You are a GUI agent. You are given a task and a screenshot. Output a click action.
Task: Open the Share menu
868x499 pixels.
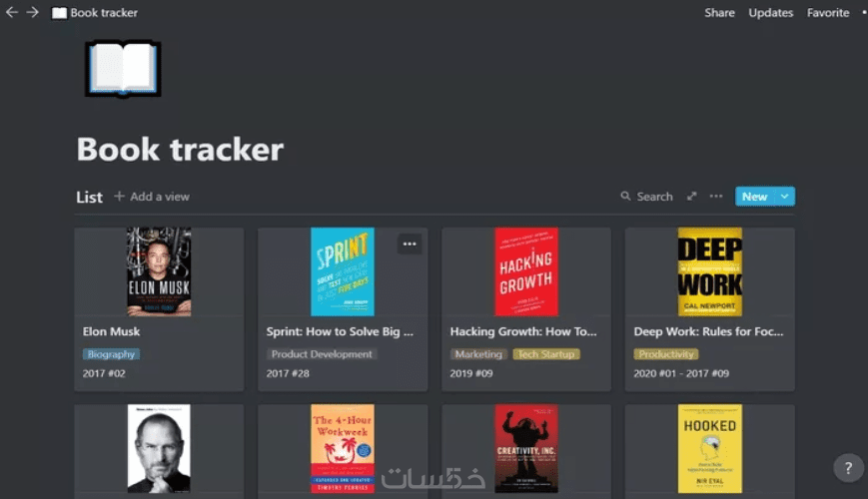pyautogui.click(x=719, y=13)
